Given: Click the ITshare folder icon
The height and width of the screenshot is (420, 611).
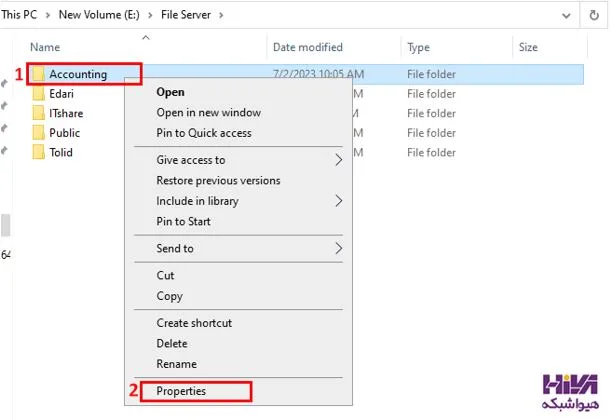Looking at the screenshot, I should [x=38, y=113].
